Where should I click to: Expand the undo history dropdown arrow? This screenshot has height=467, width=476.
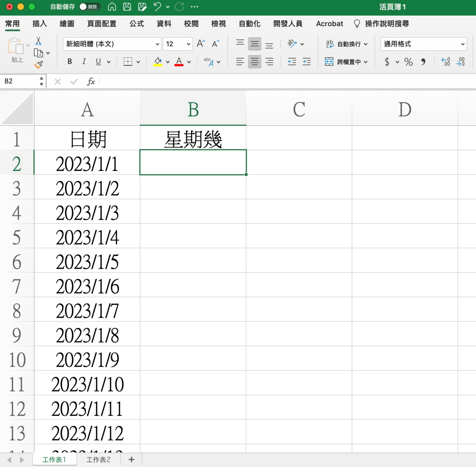168,7
